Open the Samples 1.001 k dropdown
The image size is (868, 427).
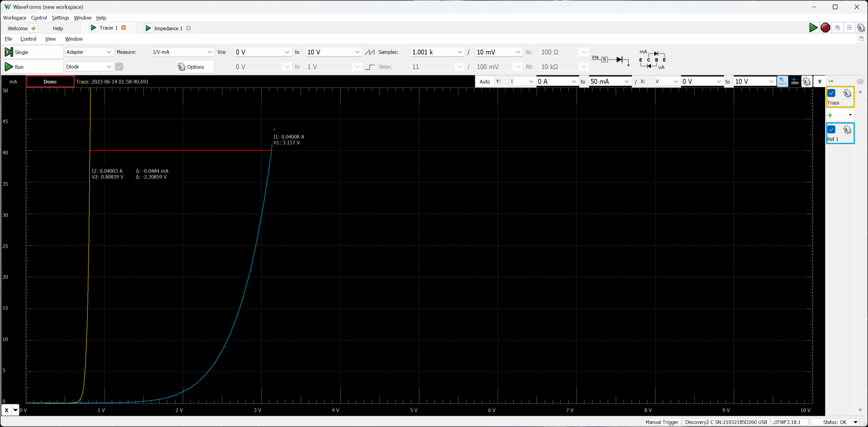point(459,52)
